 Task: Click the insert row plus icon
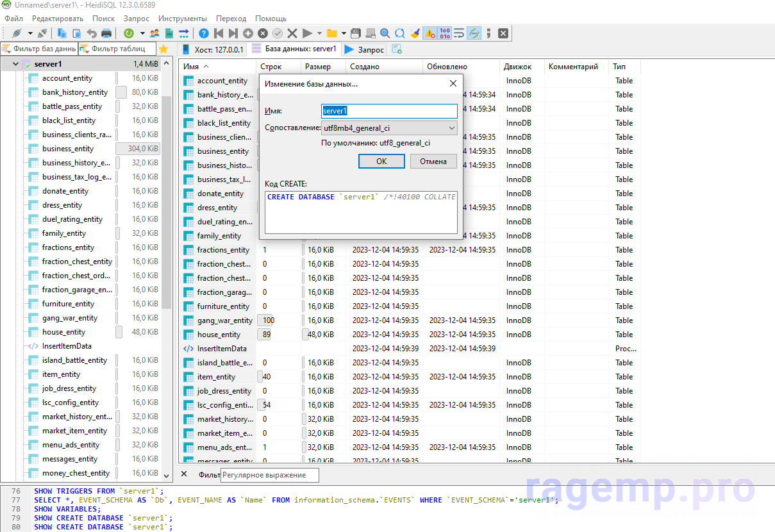coord(248,33)
